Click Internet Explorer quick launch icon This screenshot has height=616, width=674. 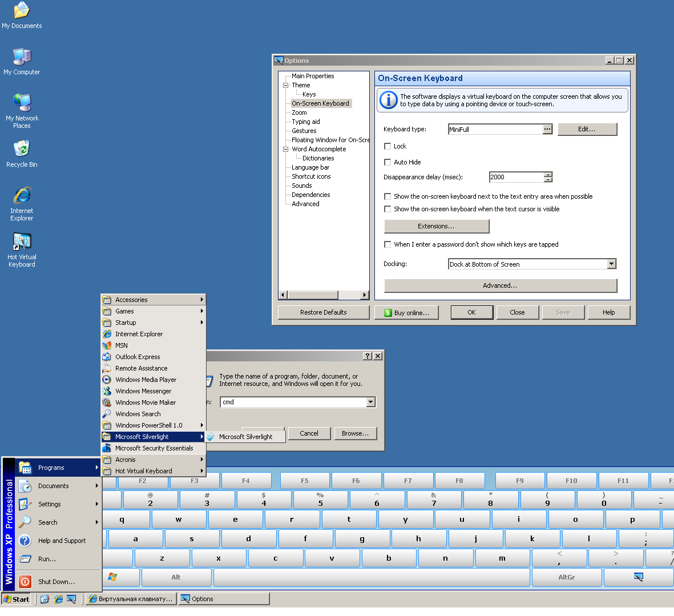coord(58,599)
